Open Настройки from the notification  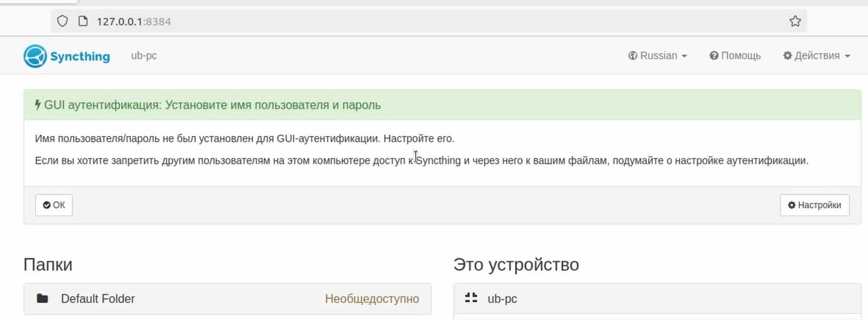pyautogui.click(x=815, y=205)
